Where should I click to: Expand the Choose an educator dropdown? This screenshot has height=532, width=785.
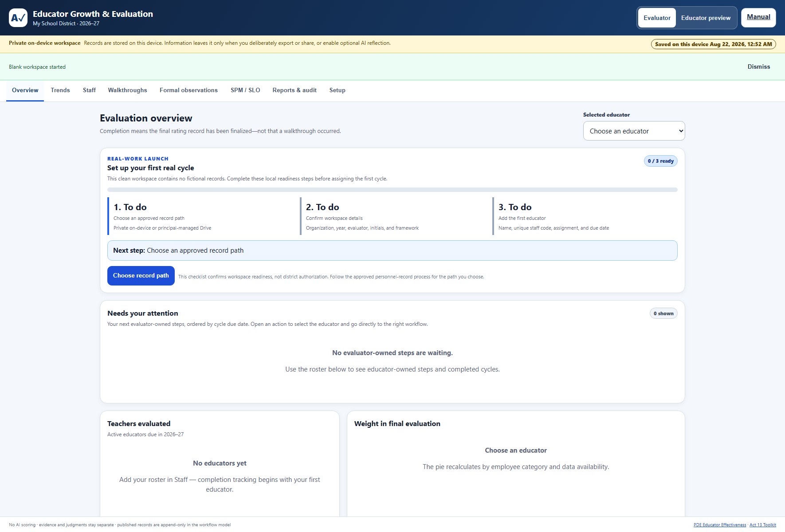coord(634,131)
